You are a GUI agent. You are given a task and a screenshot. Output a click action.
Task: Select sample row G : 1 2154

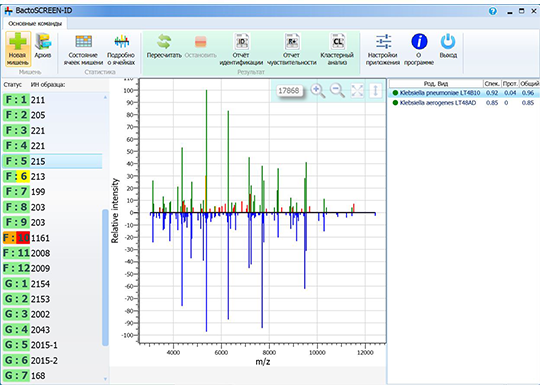[52, 284]
